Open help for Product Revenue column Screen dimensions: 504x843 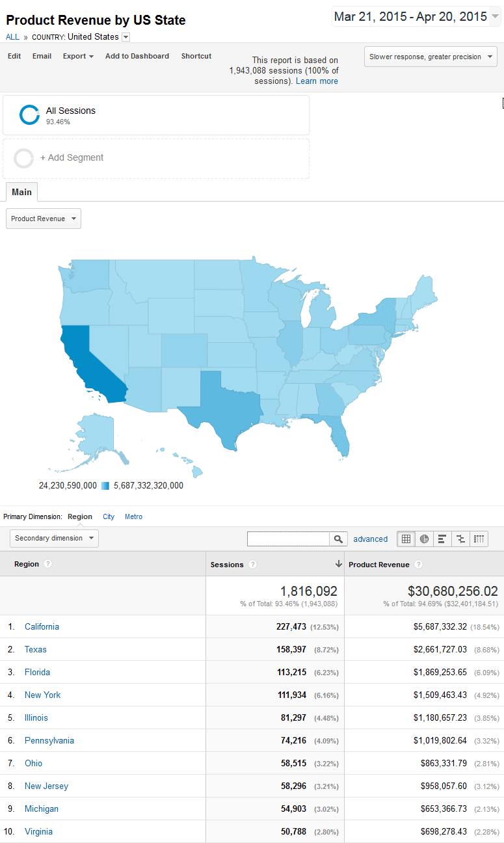click(418, 565)
